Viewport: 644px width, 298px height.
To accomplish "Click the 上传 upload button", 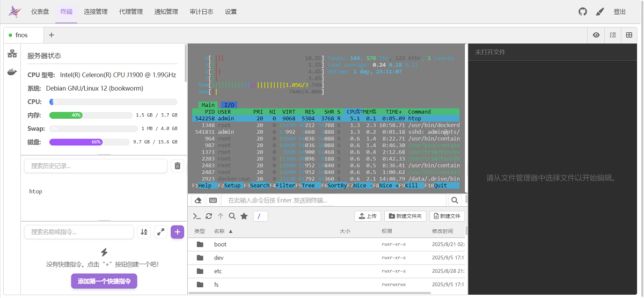I will (x=368, y=216).
